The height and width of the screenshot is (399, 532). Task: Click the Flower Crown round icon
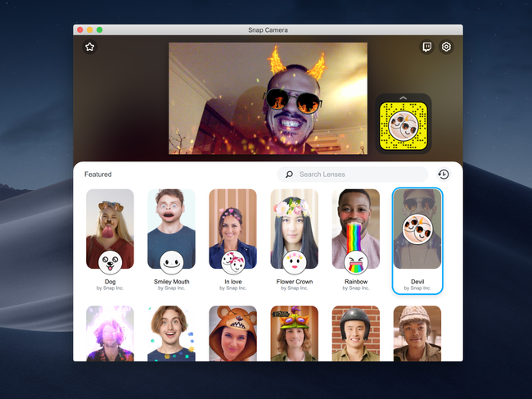click(294, 263)
